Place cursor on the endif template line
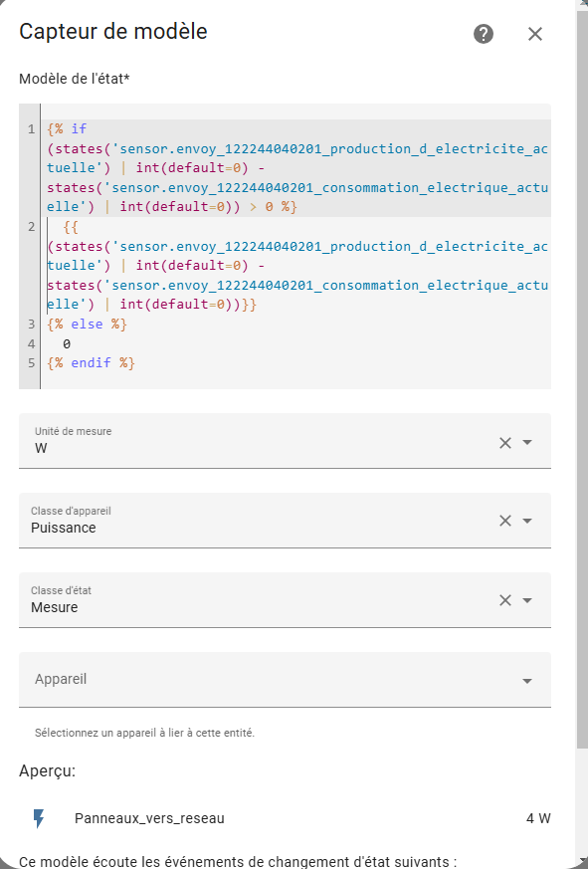588x869 pixels. point(91,363)
